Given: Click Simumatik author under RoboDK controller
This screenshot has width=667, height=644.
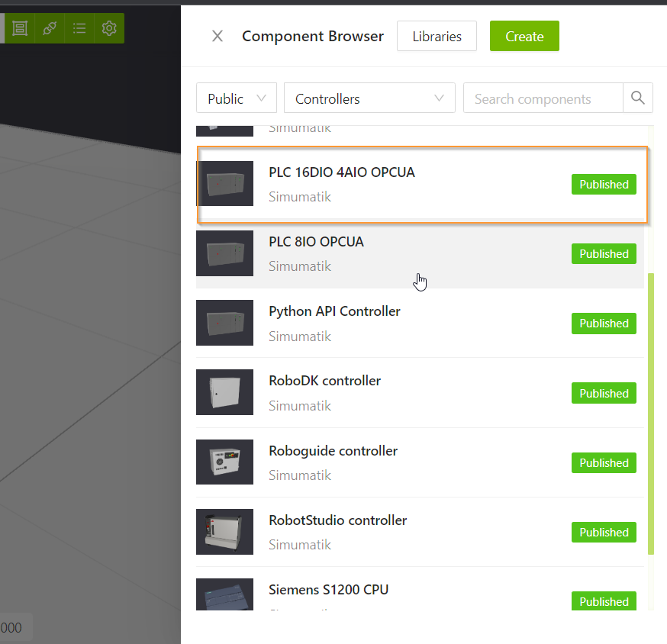Looking at the screenshot, I should [x=300, y=406].
